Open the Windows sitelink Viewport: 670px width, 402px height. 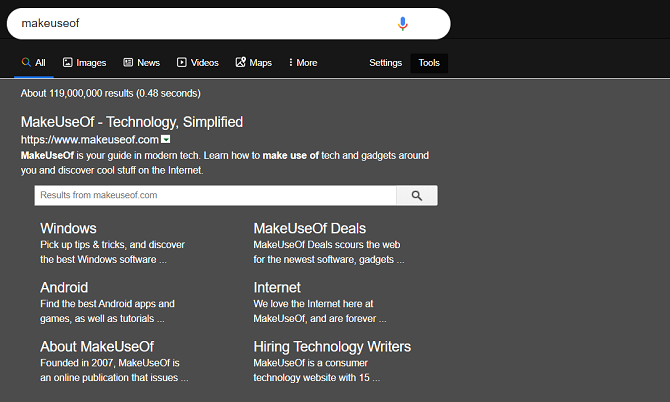pos(68,229)
